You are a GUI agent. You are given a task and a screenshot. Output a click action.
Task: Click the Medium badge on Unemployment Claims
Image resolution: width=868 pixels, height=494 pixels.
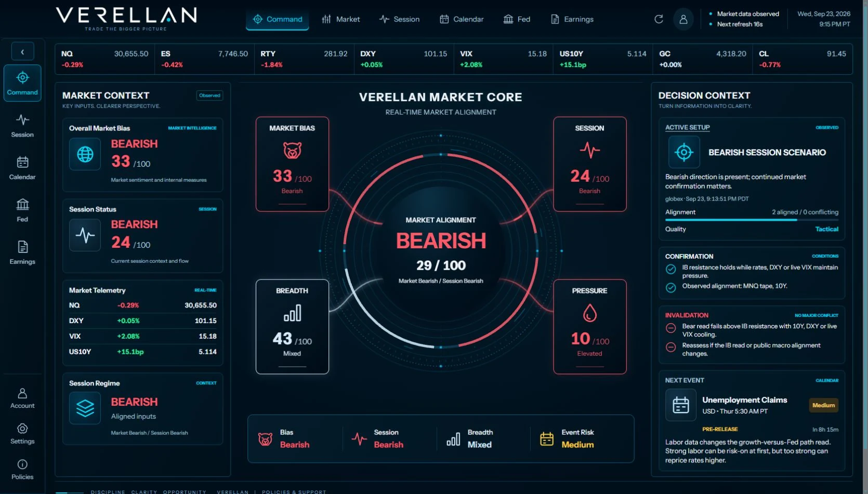point(823,405)
